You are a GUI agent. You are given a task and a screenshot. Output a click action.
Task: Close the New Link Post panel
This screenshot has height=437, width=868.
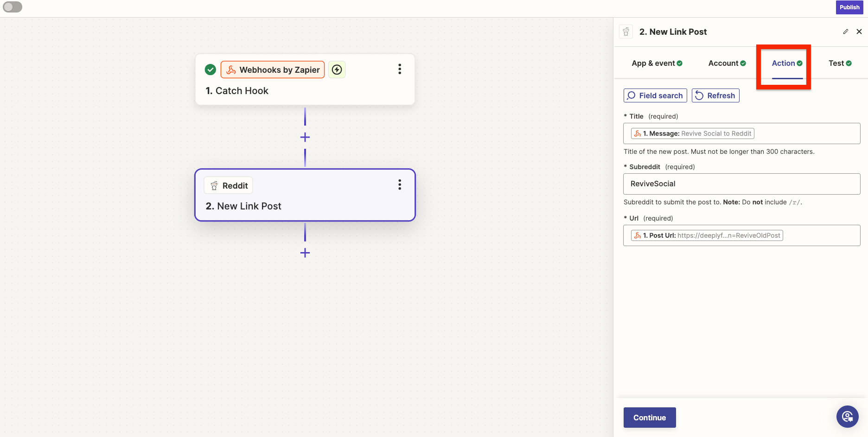pyautogui.click(x=859, y=32)
